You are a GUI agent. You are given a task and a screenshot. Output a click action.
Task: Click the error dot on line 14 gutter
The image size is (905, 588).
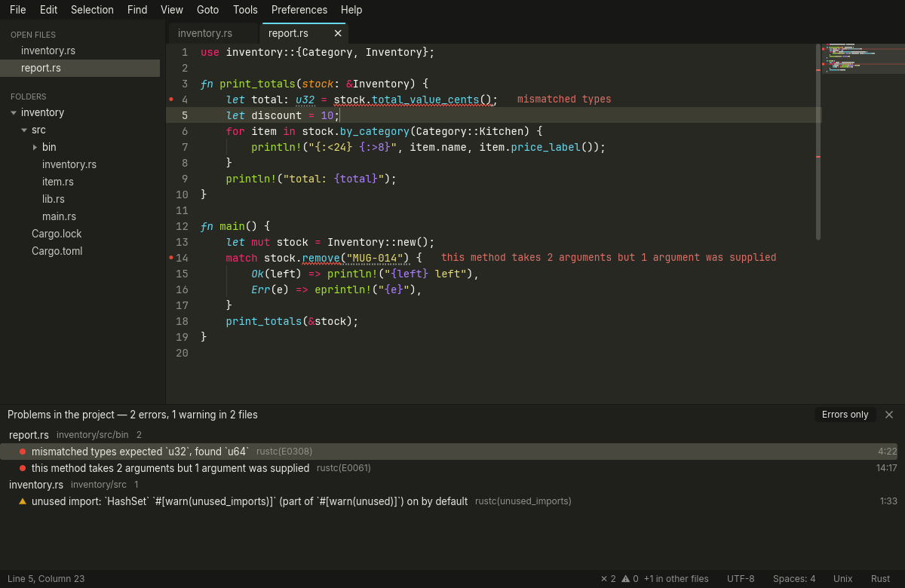coord(171,257)
